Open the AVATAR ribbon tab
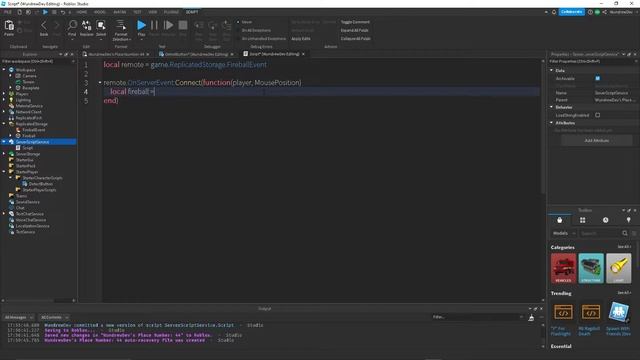Image resolution: width=640 pixels, height=360 pixels. (x=120, y=12)
